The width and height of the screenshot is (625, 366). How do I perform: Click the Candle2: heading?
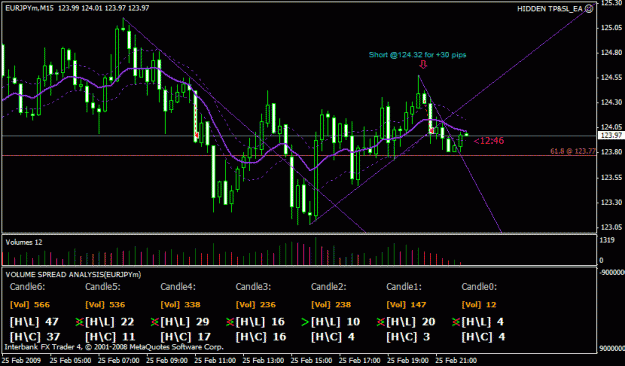coord(328,286)
